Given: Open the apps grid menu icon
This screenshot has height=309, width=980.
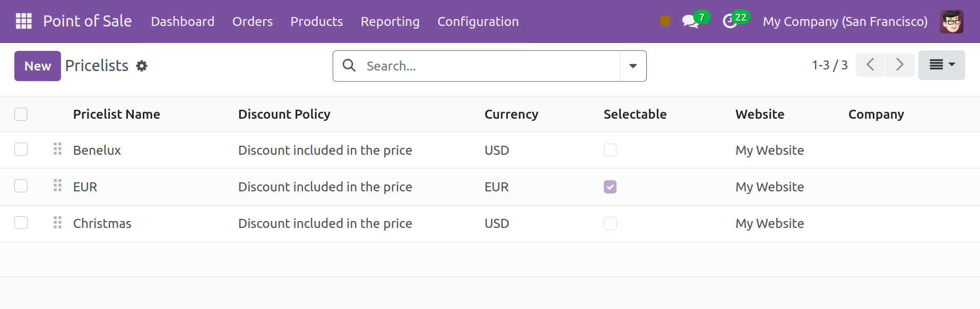Looking at the screenshot, I should click(24, 21).
